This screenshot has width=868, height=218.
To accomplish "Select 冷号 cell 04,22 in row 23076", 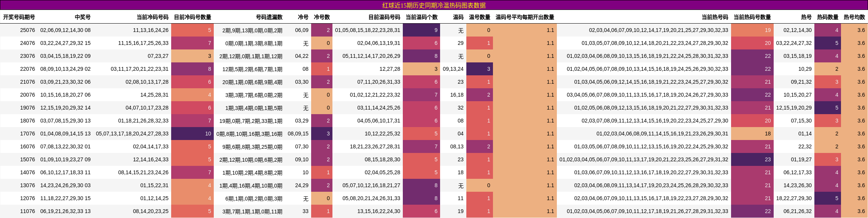I will pos(302,56).
